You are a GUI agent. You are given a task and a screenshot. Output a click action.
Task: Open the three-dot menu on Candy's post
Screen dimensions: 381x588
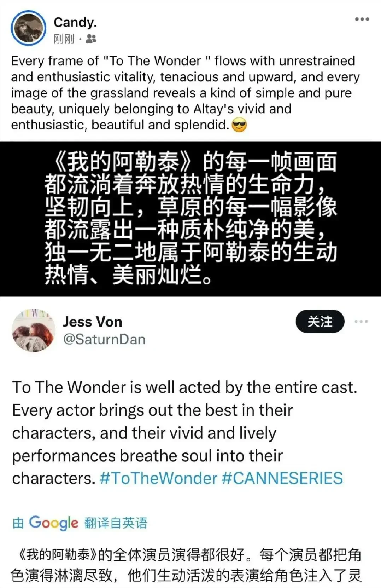tap(362, 19)
